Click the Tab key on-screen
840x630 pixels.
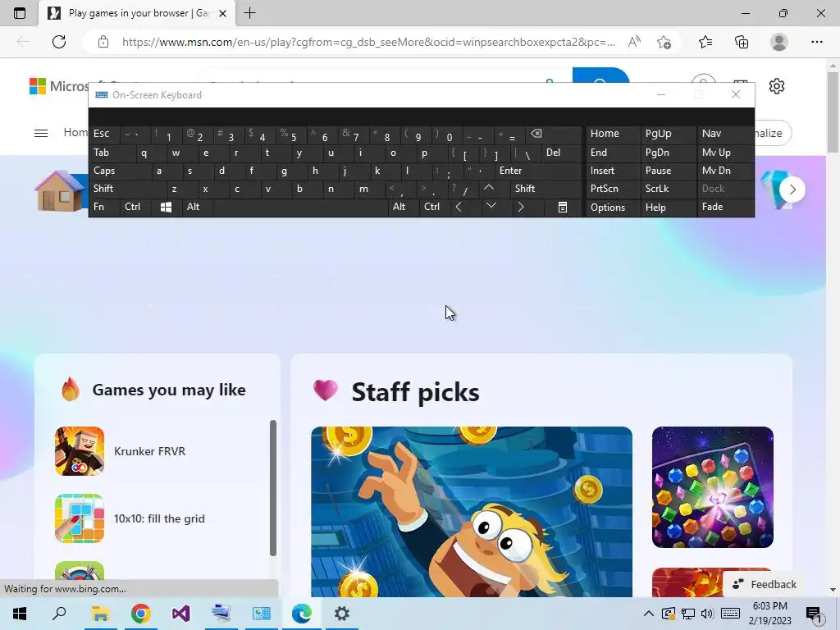pos(112,153)
